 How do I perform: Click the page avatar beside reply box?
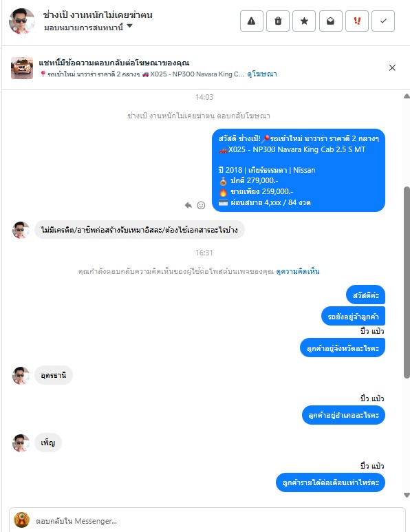[21, 520]
